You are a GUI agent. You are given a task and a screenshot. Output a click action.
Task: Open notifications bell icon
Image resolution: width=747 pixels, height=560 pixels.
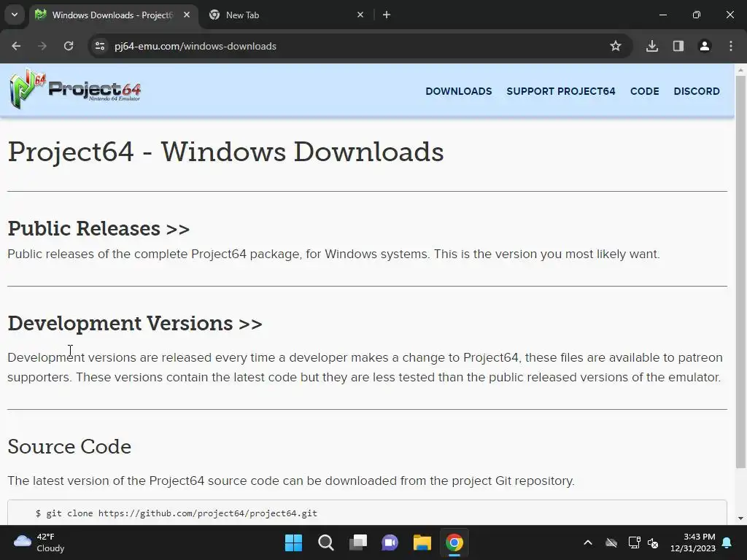pos(727,542)
